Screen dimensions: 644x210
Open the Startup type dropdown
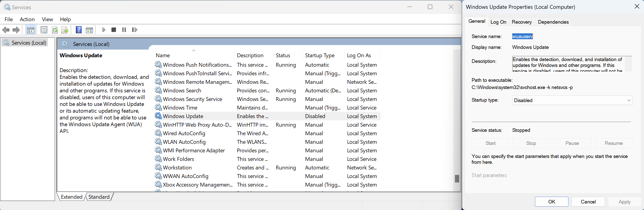[572, 100]
